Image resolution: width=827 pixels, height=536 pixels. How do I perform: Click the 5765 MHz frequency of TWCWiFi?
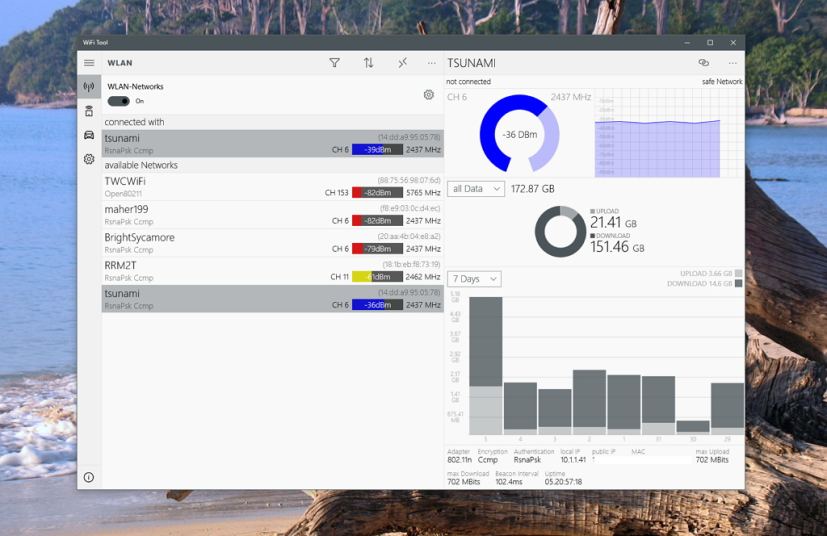(x=423, y=193)
